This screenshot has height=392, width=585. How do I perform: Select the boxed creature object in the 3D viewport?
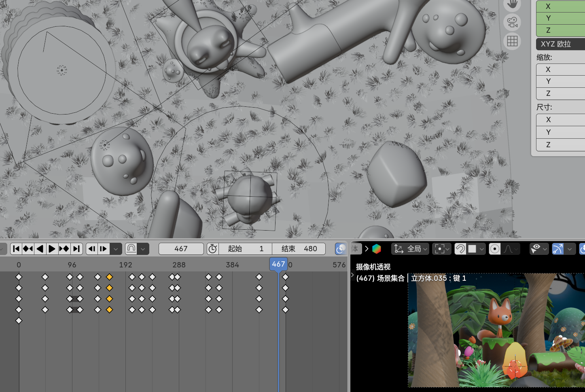point(250,200)
